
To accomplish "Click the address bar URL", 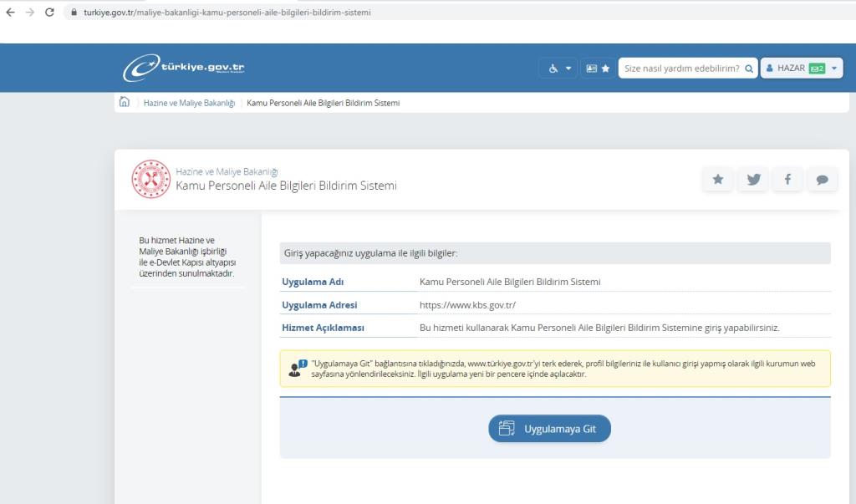I will pos(227,12).
